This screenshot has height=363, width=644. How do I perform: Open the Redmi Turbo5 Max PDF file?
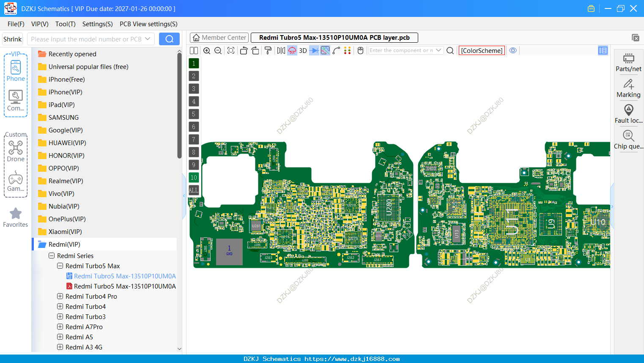click(121, 286)
